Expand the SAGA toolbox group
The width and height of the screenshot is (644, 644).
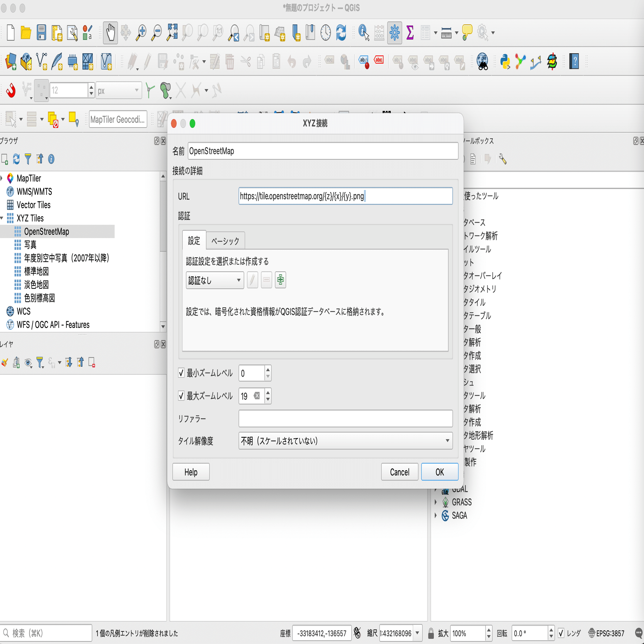pyautogui.click(x=435, y=515)
